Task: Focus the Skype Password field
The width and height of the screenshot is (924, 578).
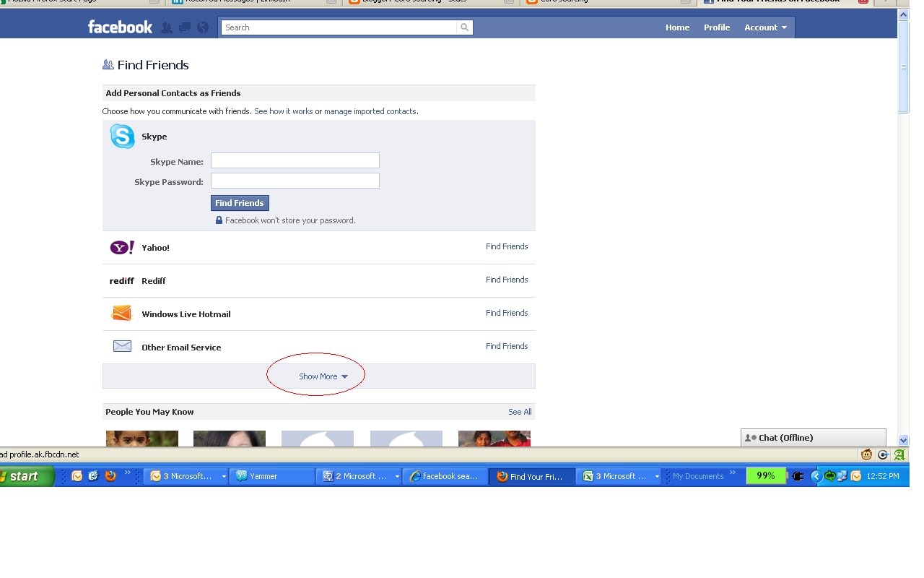Action: point(295,181)
